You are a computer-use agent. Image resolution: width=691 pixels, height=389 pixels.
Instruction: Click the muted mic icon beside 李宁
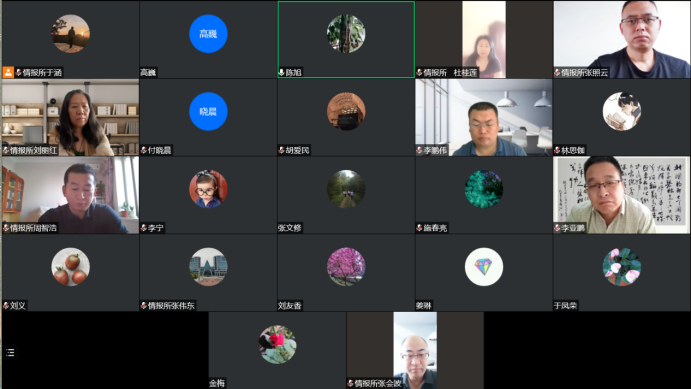click(x=144, y=228)
